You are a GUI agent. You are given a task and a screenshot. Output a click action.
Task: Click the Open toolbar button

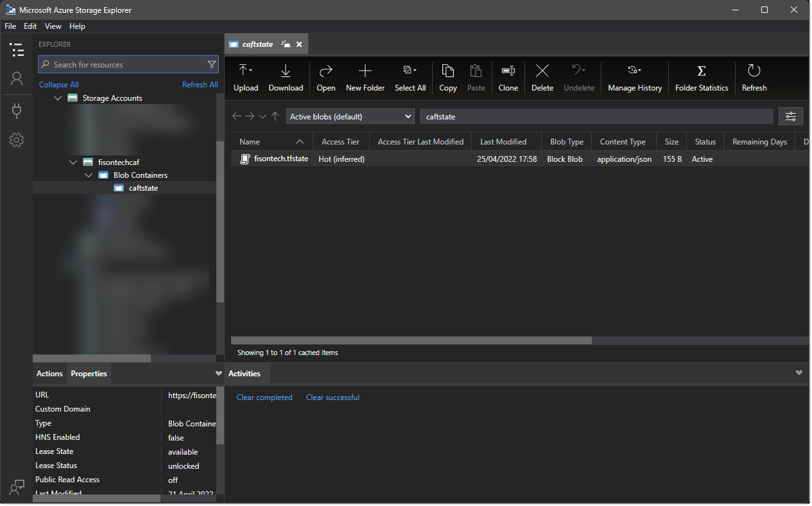point(326,78)
